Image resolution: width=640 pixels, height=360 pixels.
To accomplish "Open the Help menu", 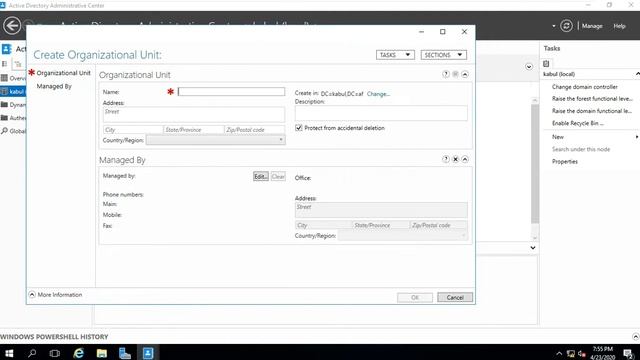I will (619, 26).
